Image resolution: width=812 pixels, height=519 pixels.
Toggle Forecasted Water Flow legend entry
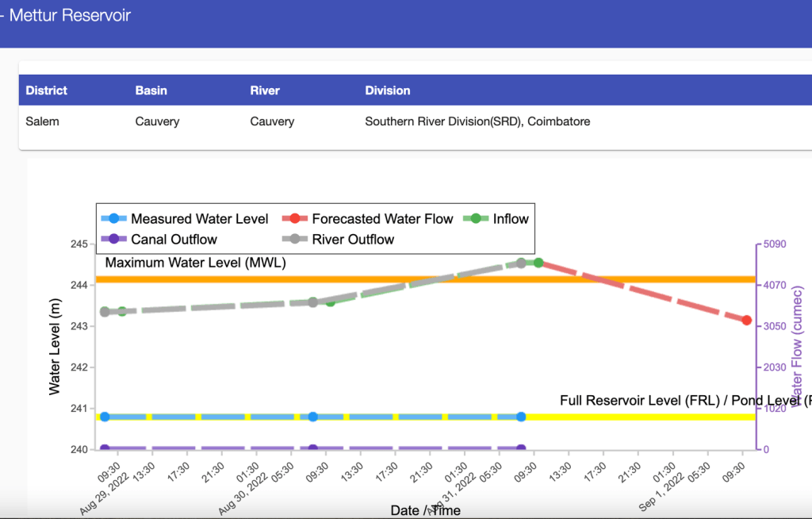coord(382,219)
